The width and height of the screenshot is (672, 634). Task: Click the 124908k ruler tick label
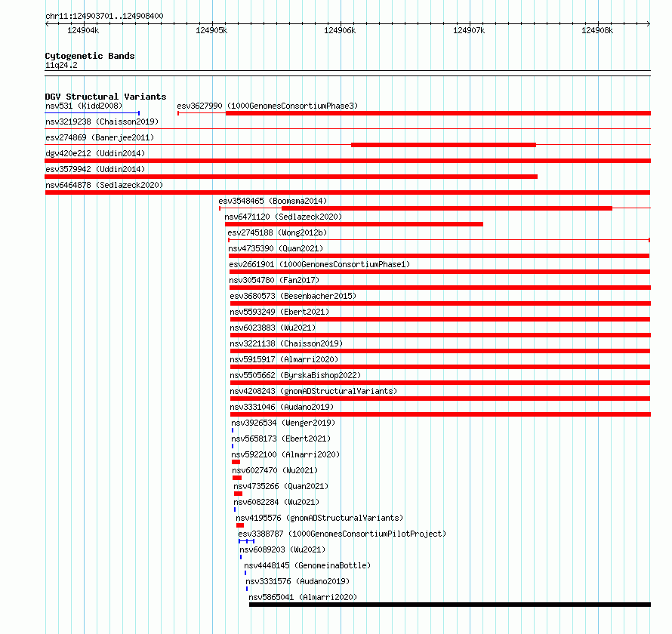(x=597, y=30)
